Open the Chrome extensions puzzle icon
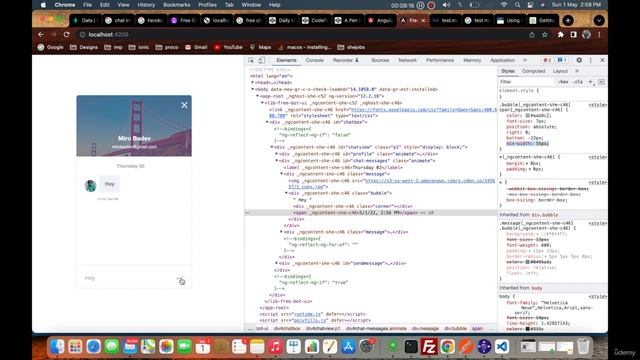Viewport: 640px width, 360px height. [x=560, y=35]
